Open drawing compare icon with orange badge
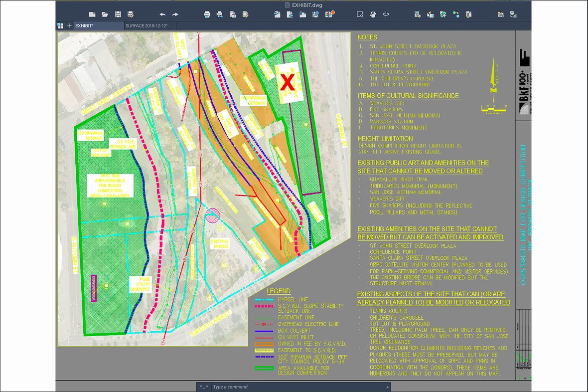This screenshot has height=392, width=588. pos(329,14)
